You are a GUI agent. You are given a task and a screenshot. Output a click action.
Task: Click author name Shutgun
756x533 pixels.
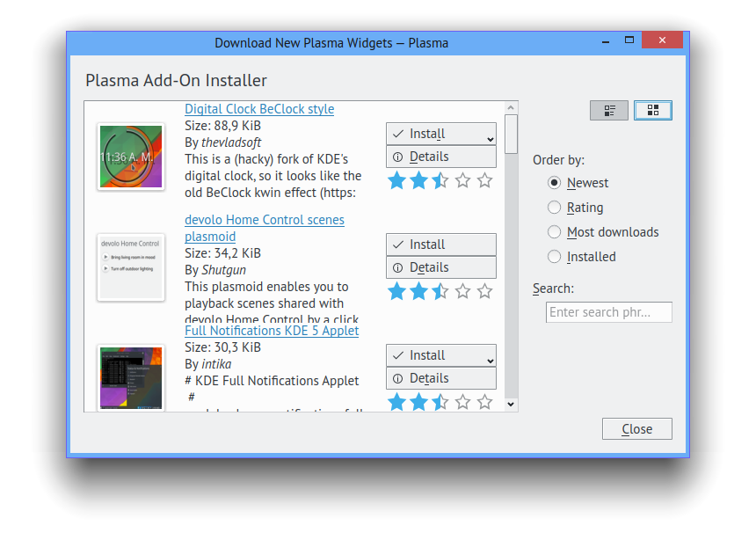[x=223, y=270]
